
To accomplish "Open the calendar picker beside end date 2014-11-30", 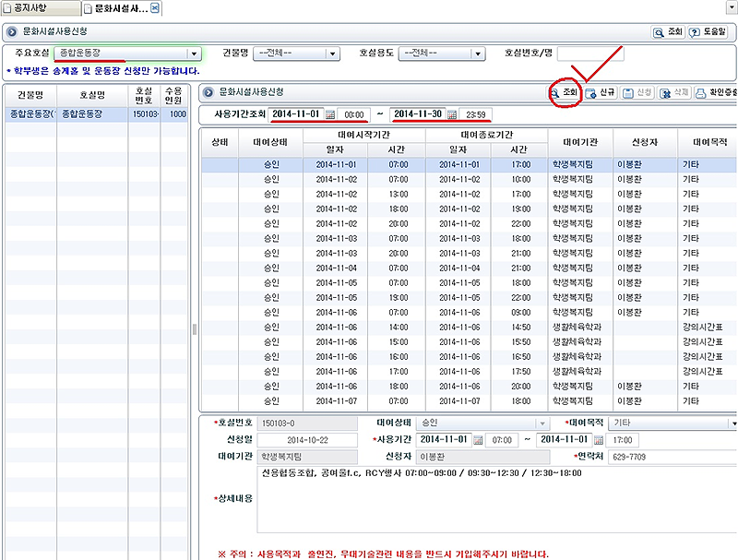I will tap(452, 114).
